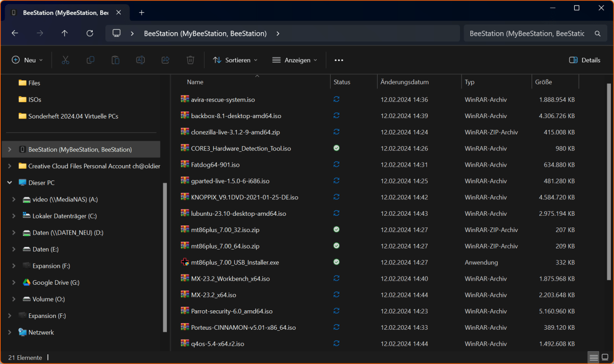Open a new tab with plus button

click(x=142, y=12)
